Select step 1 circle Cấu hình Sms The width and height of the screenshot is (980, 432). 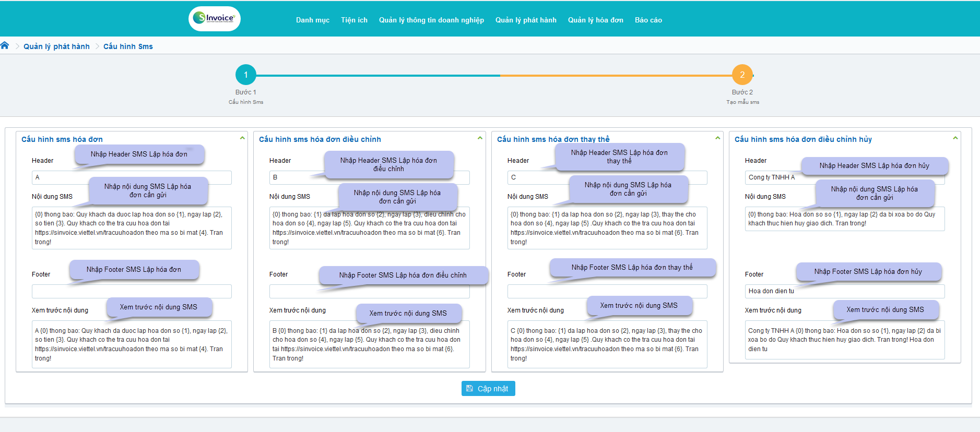(245, 75)
